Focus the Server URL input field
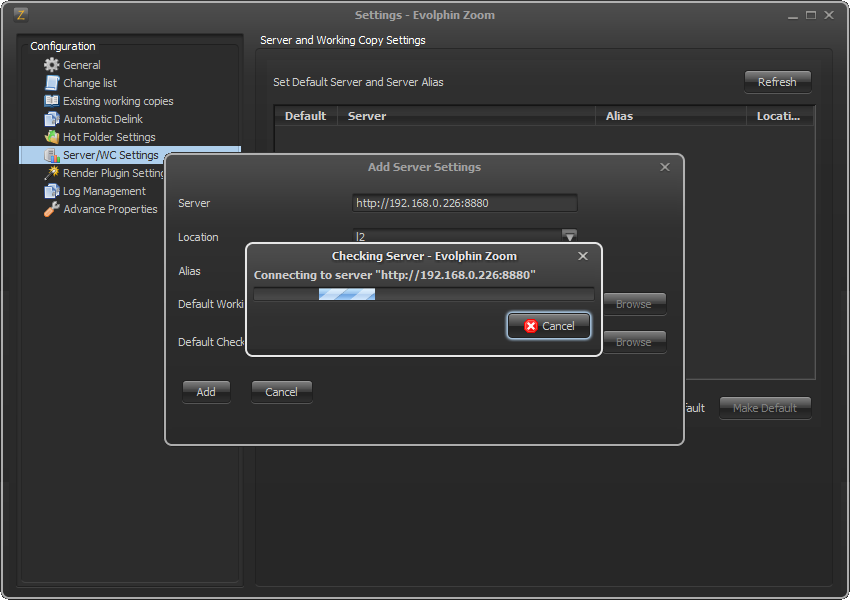Screen dimensions: 850x600 tap(465, 203)
